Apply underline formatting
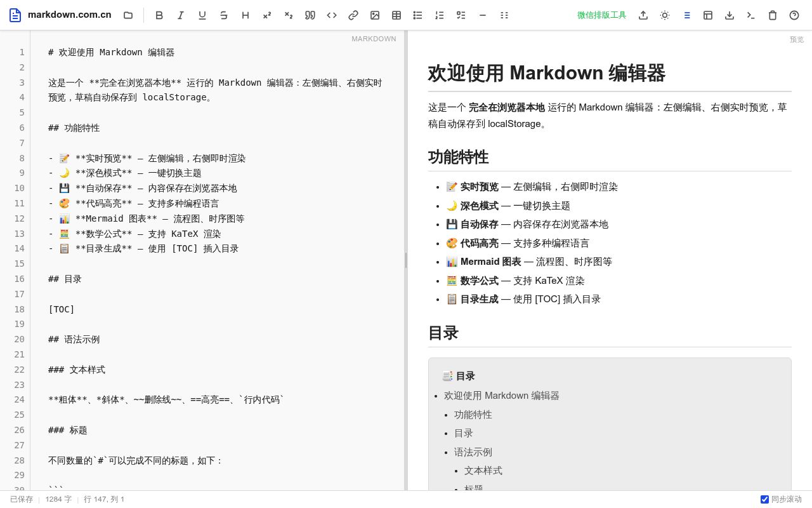Screen dimensions: 812x508 [x=202, y=15]
